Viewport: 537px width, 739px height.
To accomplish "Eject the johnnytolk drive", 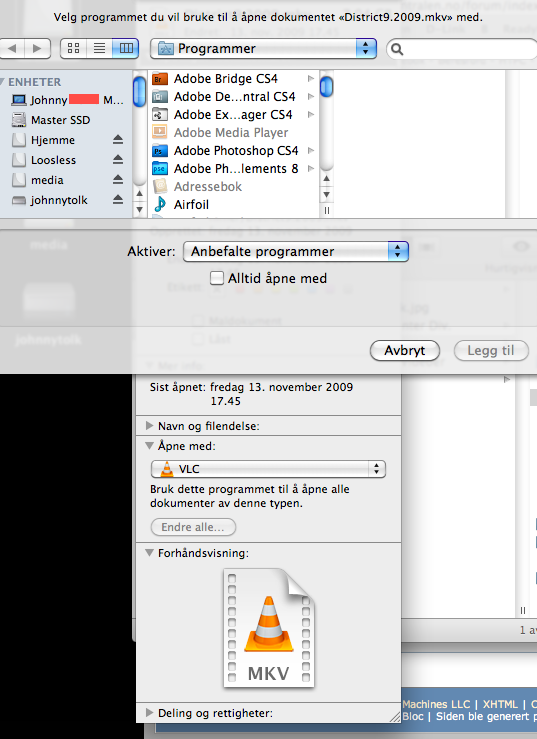I will pyautogui.click(x=118, y=200).
